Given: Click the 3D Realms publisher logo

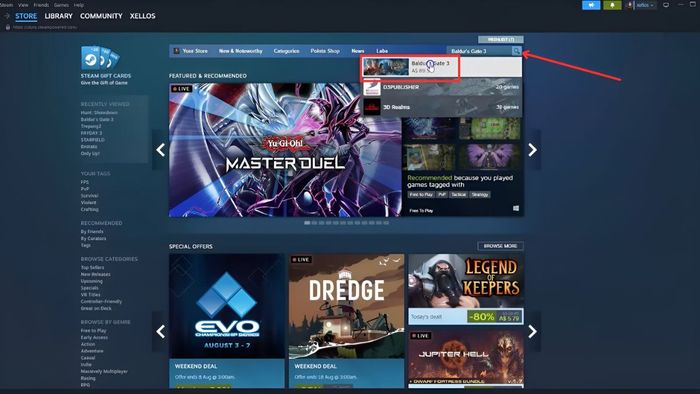Looking at the screenshot, I should click(371, 107).
